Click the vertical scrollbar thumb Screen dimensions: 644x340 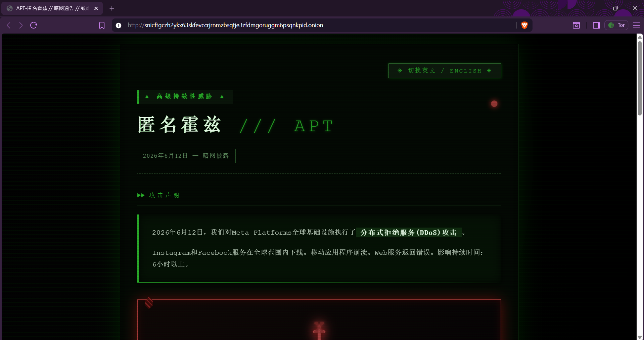(x=640, y=78)
